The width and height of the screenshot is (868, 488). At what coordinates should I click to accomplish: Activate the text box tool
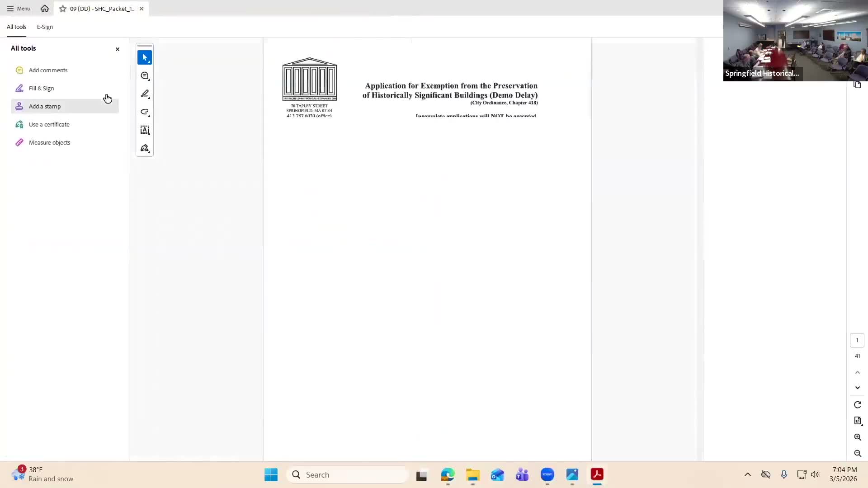click(145, 130)
